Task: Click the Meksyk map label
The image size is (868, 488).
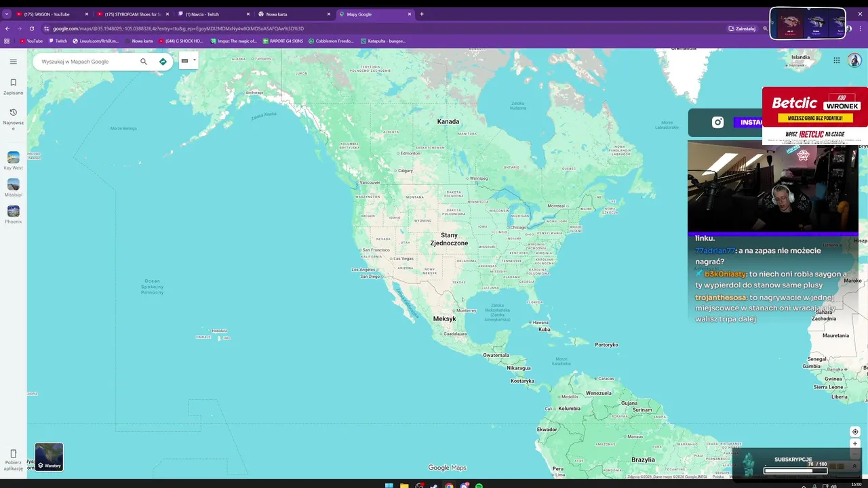Action: (x=444, y=319)
